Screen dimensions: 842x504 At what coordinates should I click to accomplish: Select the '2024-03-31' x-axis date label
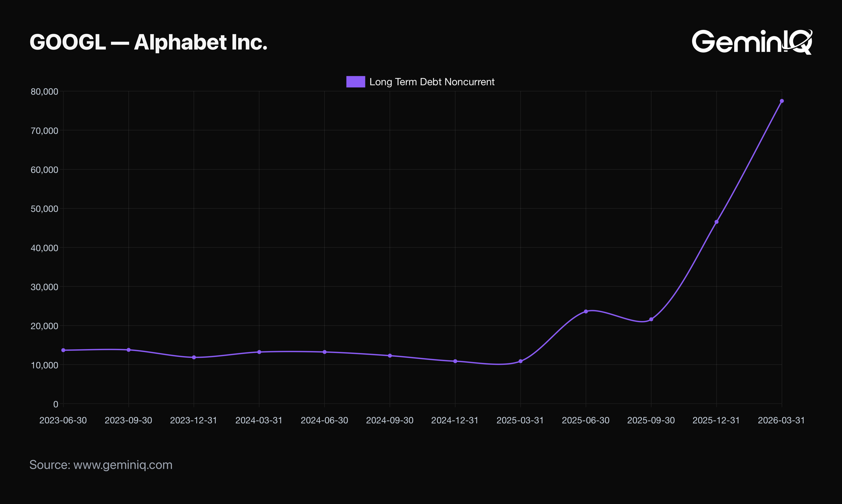coord(259,420)
